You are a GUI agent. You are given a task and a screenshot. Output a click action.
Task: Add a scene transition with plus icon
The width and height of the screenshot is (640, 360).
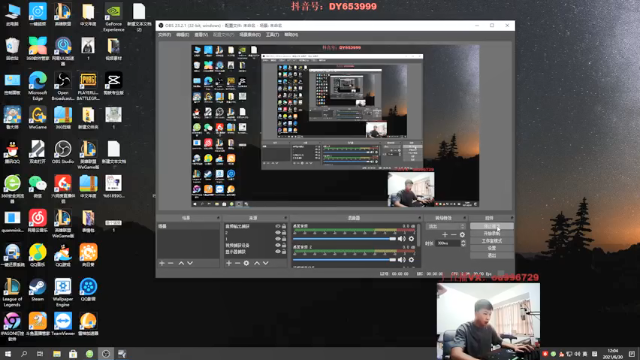point(445,235)
